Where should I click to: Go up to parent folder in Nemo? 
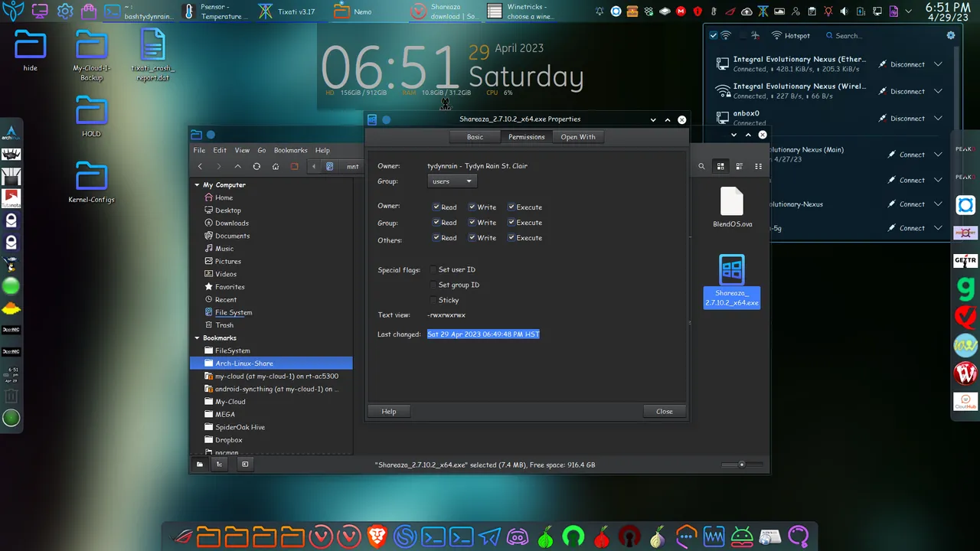pos(237,167)
